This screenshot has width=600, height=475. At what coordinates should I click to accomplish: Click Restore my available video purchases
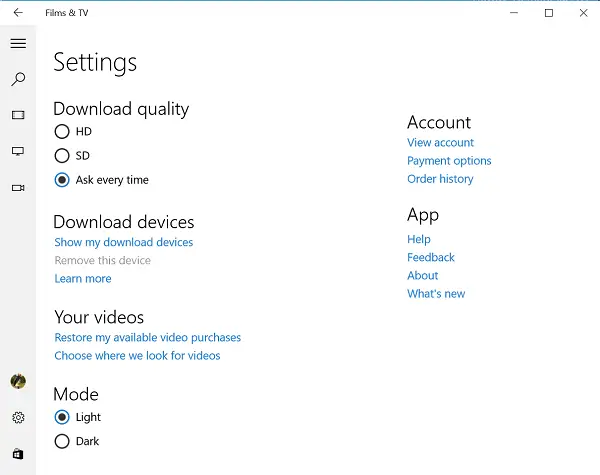(x=147, y=338)
